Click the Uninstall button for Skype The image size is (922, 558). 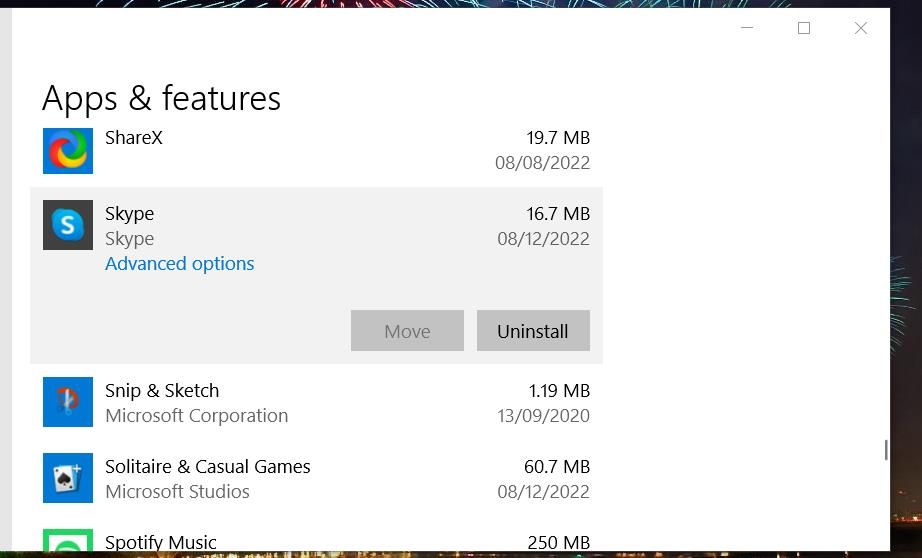(533, 330)
